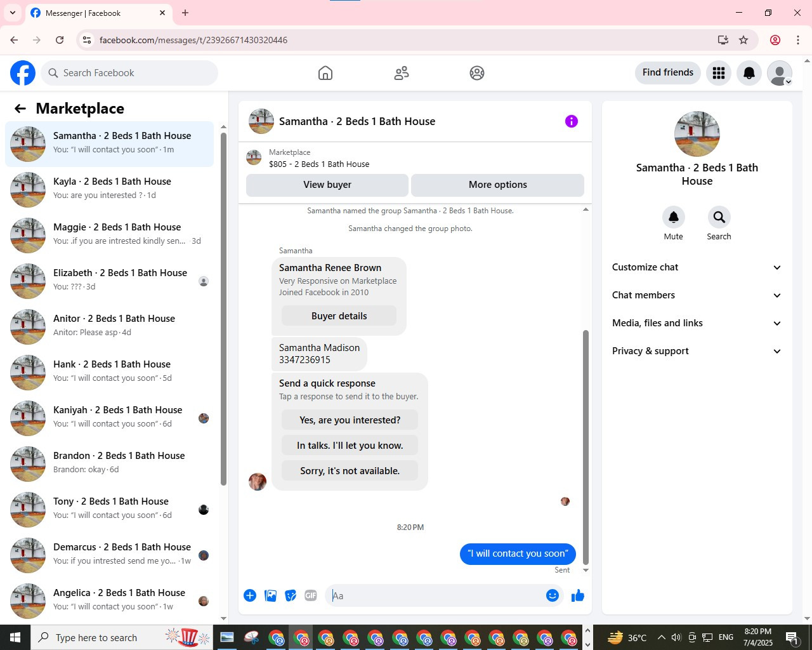Screen dimensions: 812x650
Task: Search within the conversation
Action: point(719,217)
